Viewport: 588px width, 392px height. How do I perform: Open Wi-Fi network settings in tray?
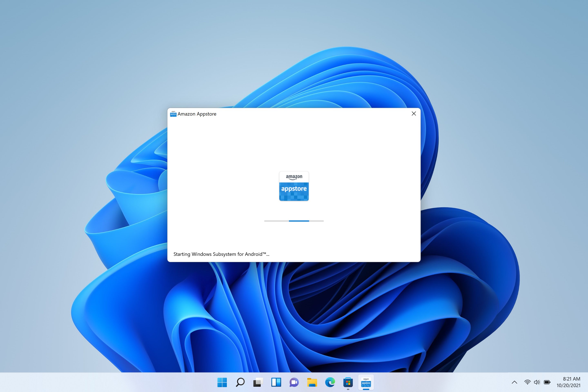(527, 382)
